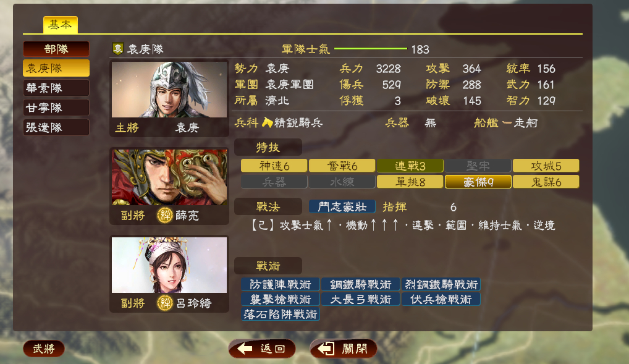Open the 基本 tab

[x=60, y=25]
